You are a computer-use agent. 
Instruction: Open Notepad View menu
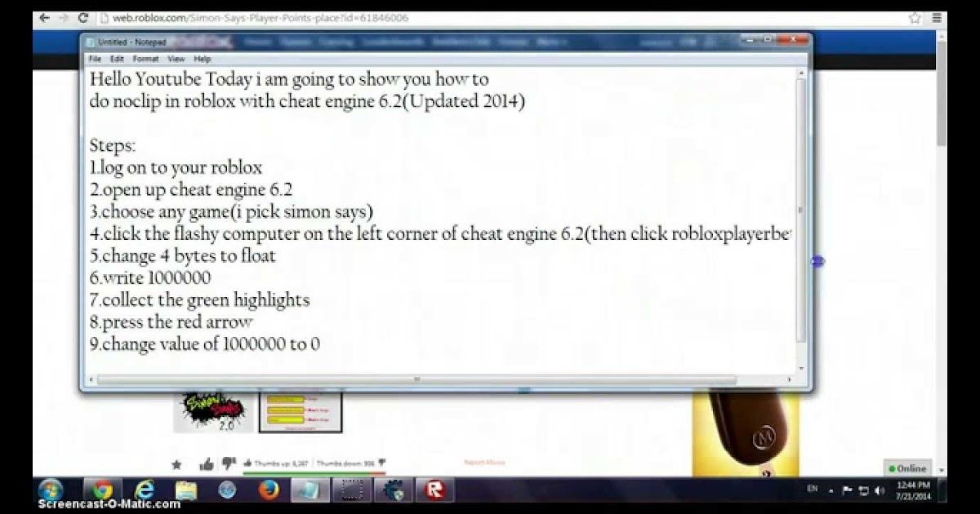tap(176, 59)
